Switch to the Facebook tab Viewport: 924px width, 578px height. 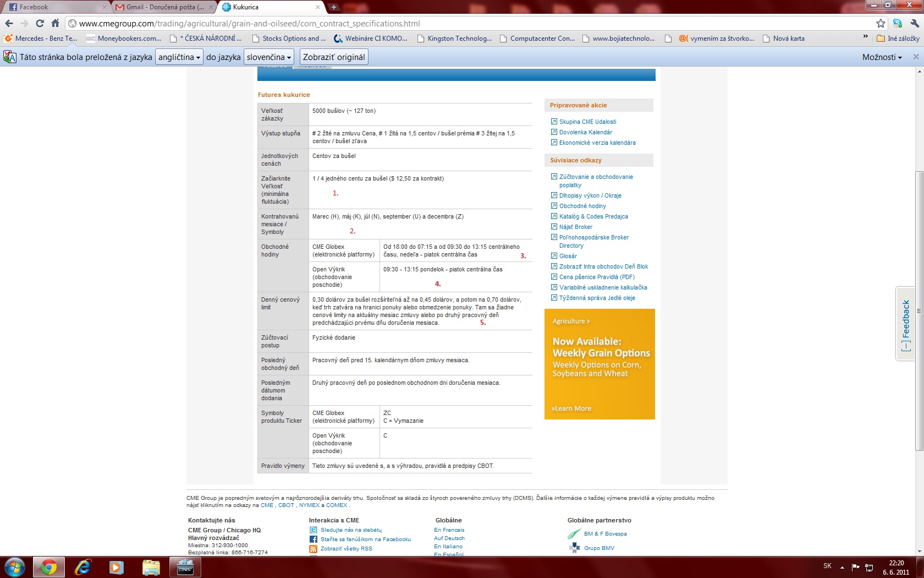[57, 7]
